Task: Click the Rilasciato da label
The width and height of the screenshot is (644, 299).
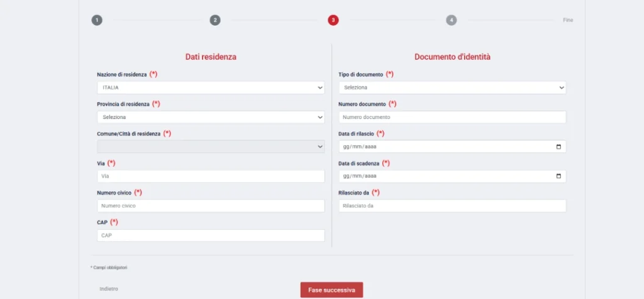Action: (353, 193)
